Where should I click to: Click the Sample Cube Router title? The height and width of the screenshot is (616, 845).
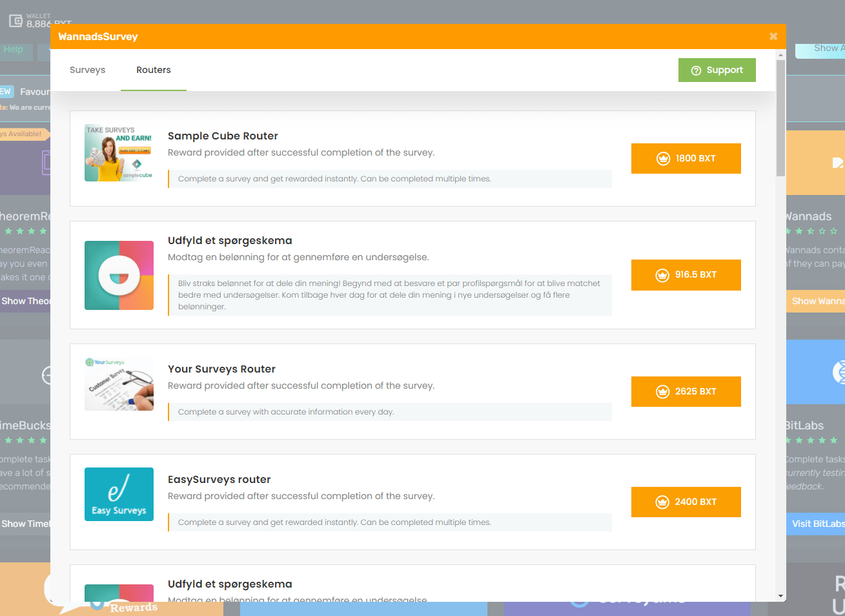(x=223, y=136)
